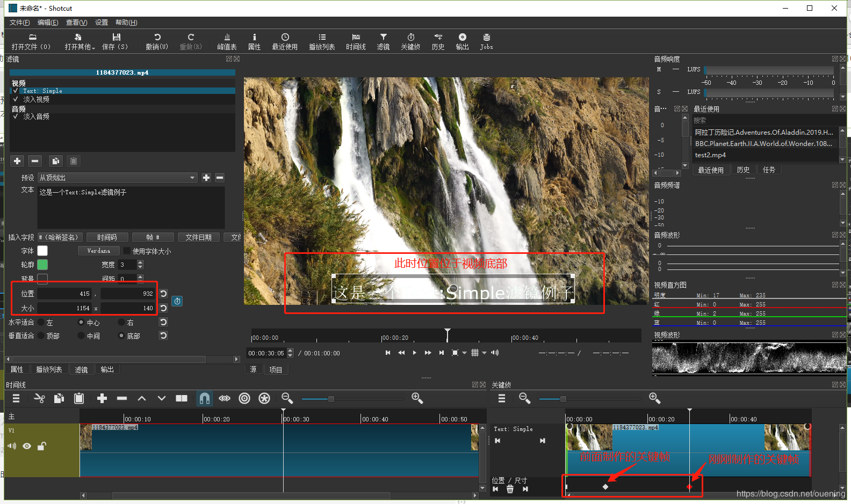The height and width of the screenshot is (504, 851).
Task: Expand the zoom options dropdown in player
Action: point(465,353)
